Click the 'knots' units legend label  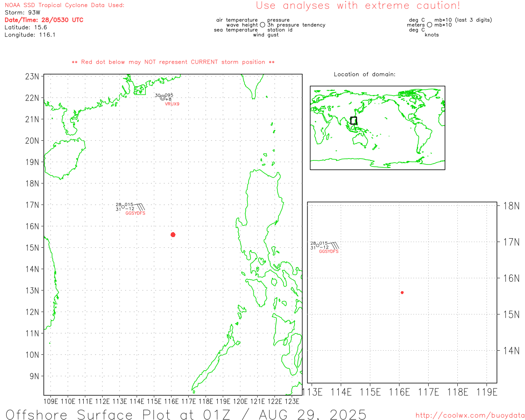pyautogui.click(x=432, y=35)
